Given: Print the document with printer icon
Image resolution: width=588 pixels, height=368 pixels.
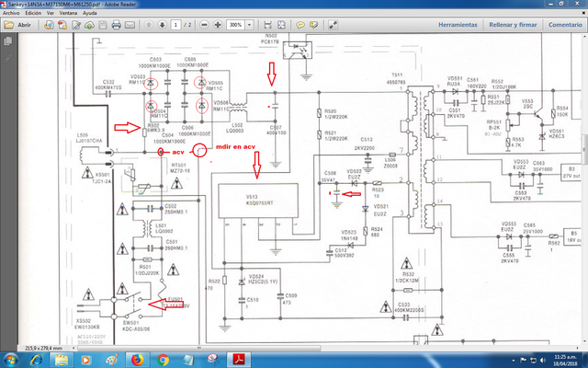Looking at the screenshot, I should pos(117,25).
